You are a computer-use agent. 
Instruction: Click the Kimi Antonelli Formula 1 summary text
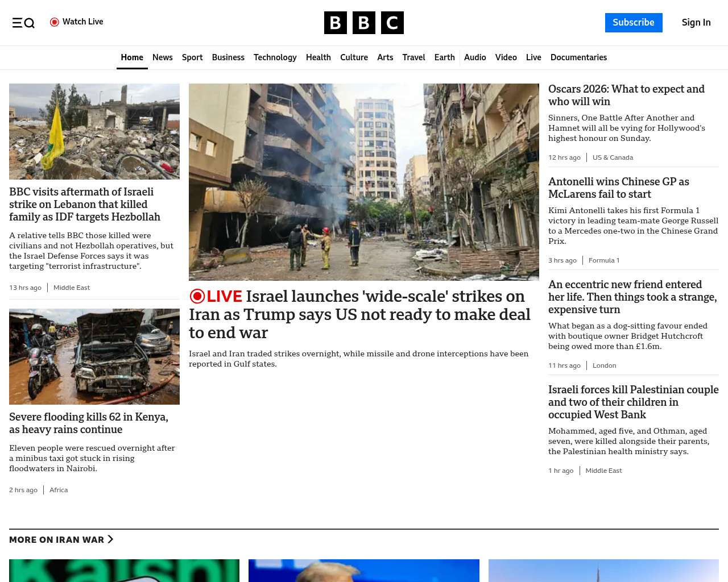633,226
